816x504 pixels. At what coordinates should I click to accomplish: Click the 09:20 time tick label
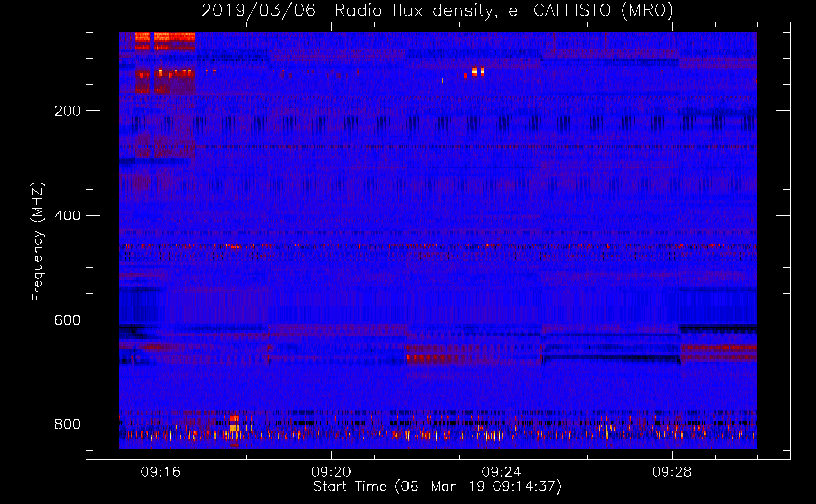tap(331, 472)
